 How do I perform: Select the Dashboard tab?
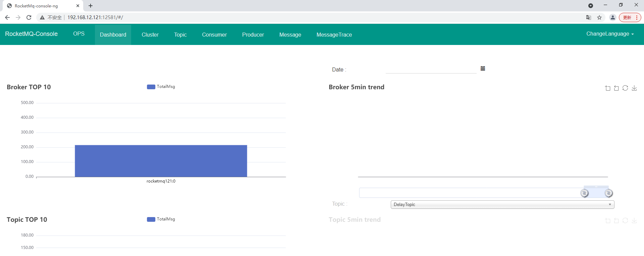point(113,35)
